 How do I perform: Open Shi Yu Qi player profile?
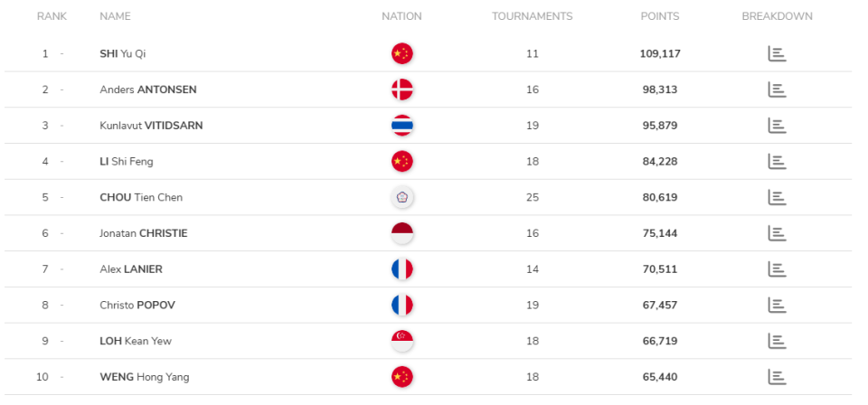click(x=122, y=53)
